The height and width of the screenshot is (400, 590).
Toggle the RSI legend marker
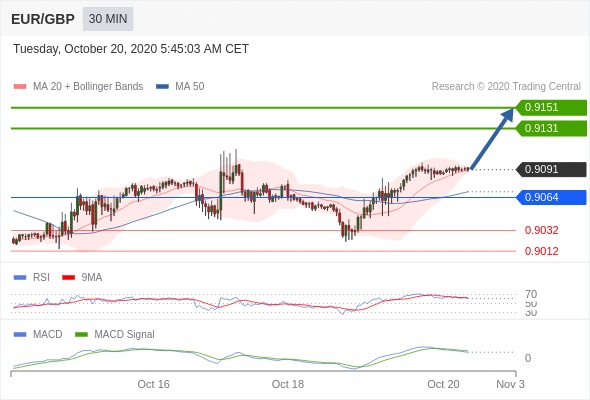20,278
